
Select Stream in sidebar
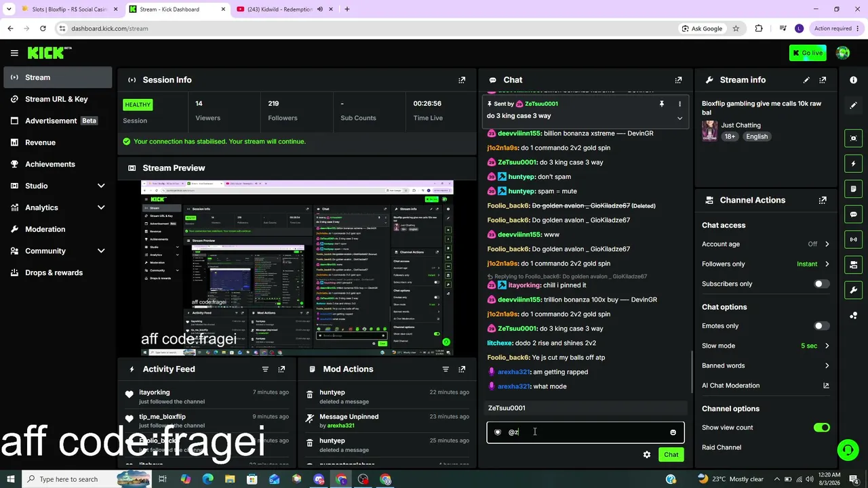[x=58, y=77]
